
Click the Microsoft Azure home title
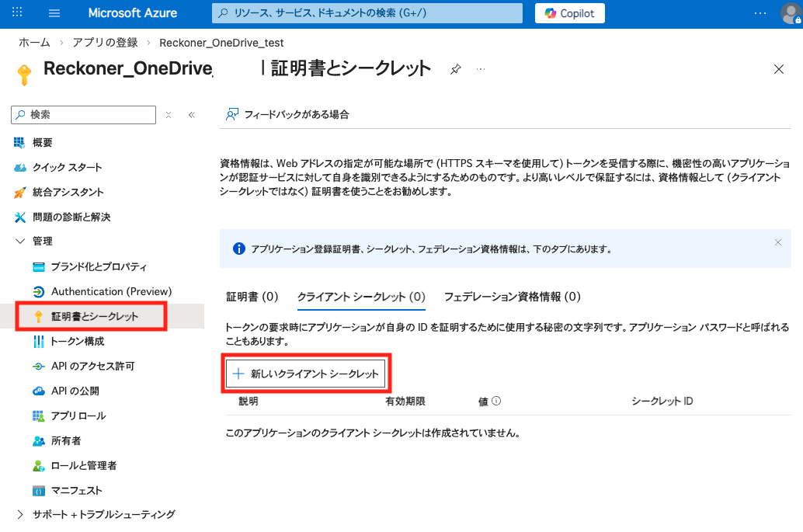pos(133,13)
